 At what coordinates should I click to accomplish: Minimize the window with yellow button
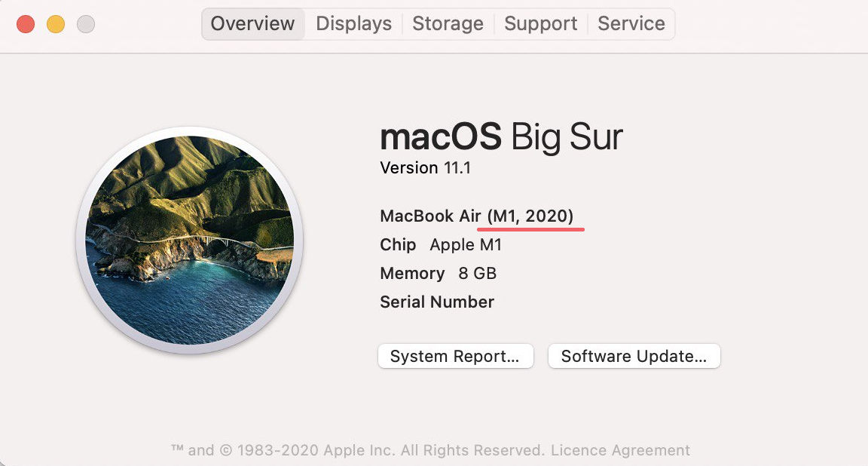55,24
